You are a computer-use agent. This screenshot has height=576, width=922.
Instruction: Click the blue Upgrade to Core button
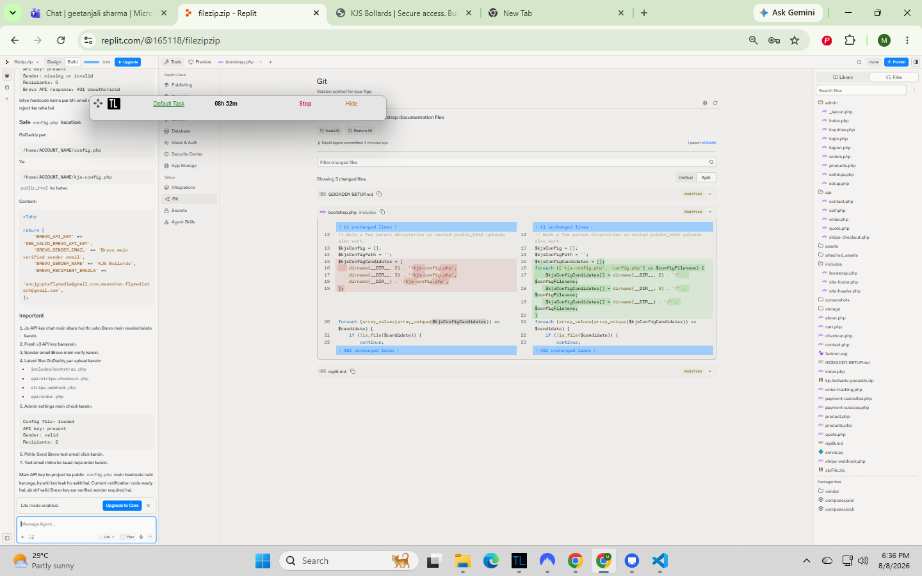tap(122, 505)
